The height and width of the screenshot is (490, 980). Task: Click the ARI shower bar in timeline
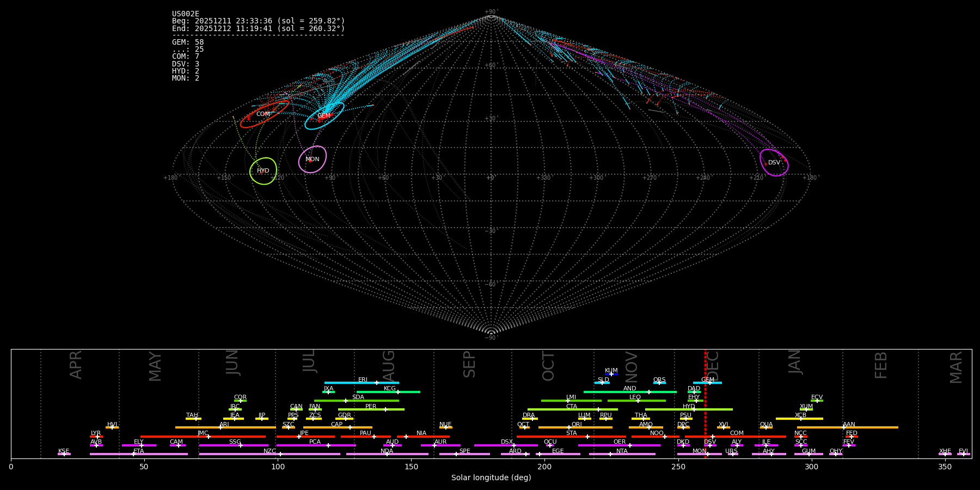[225, 427]
